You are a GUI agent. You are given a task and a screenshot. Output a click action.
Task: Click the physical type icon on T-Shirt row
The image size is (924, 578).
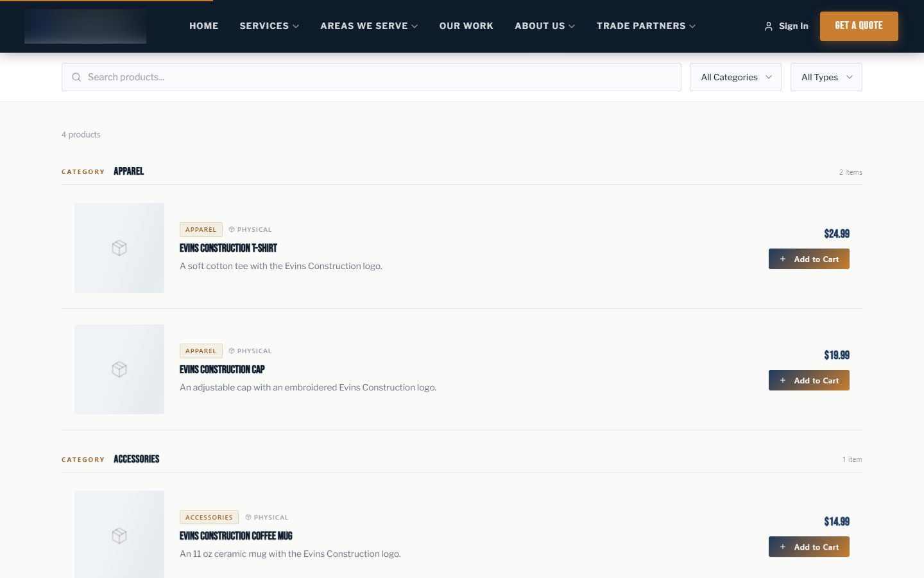coord(232,229)
